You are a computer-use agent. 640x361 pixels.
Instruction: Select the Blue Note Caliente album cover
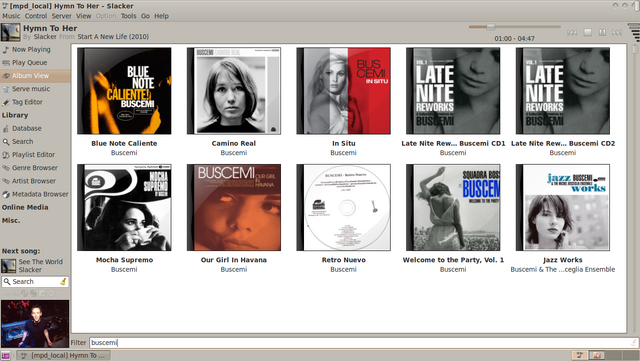(x=124, y=91)
